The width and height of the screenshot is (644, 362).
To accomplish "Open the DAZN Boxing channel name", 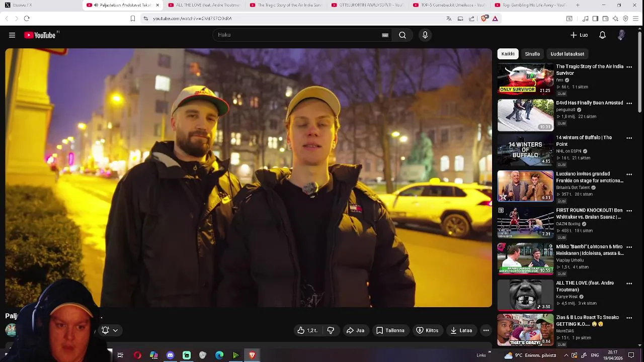I will pyautogui.click(x=569, y=224).
